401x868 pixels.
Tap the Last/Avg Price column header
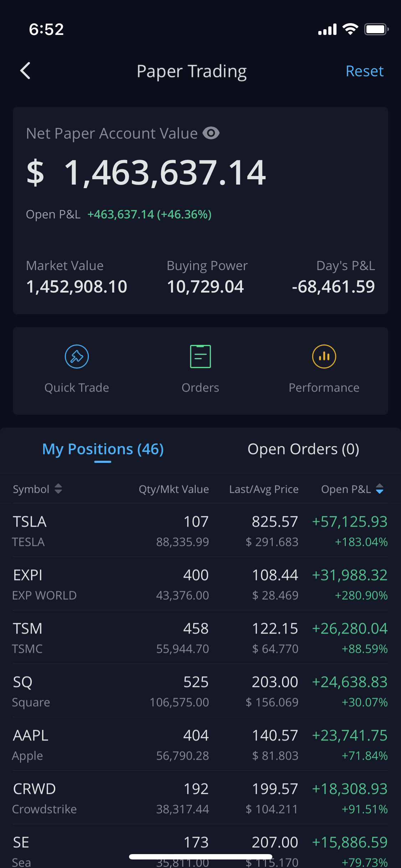pyautogui.click(x=264, y=489)
